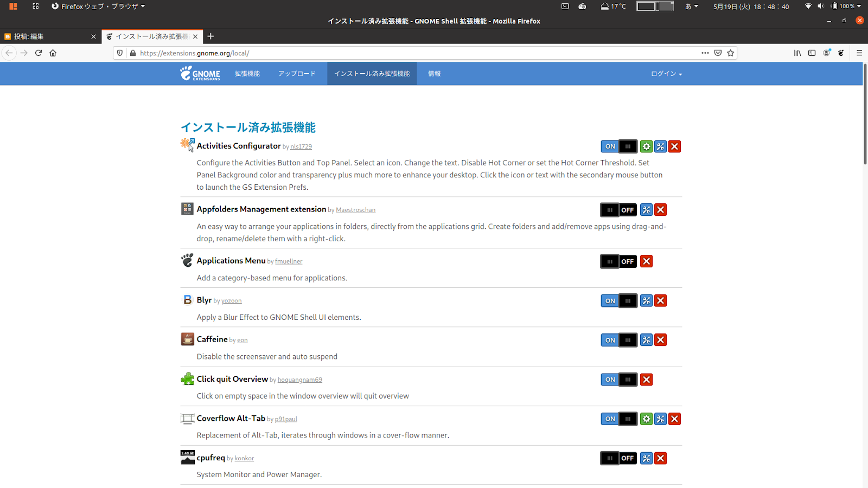The height and width of the screenshot is (488, 868).
Task: Open a new Firefox tab
Action: click(210, 36)
